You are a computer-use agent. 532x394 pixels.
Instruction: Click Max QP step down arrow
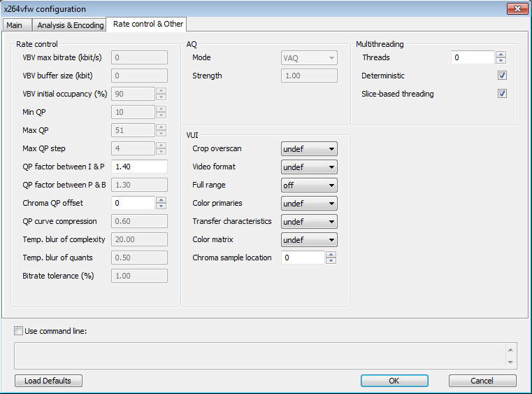tap(161, 151)
